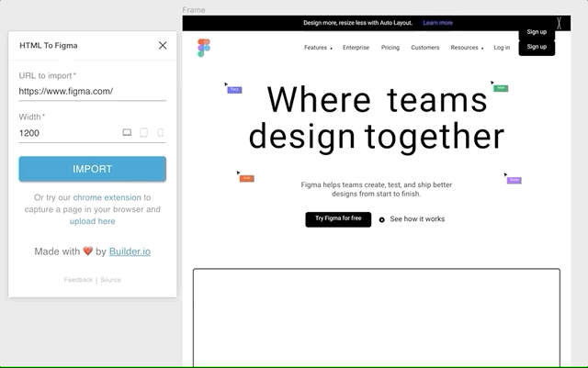Click the blue cursor name tag
This screenshot has height=368, width=588.
(234, 90)
